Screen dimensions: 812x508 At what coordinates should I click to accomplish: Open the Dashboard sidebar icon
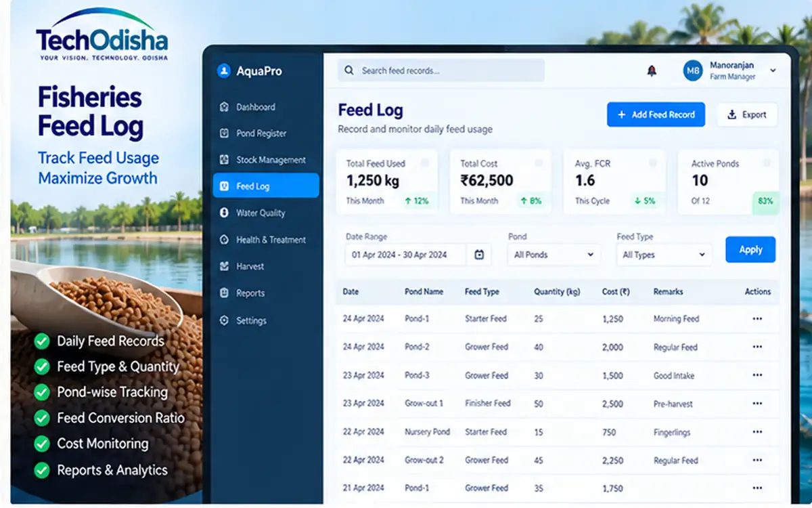(225, 107)
